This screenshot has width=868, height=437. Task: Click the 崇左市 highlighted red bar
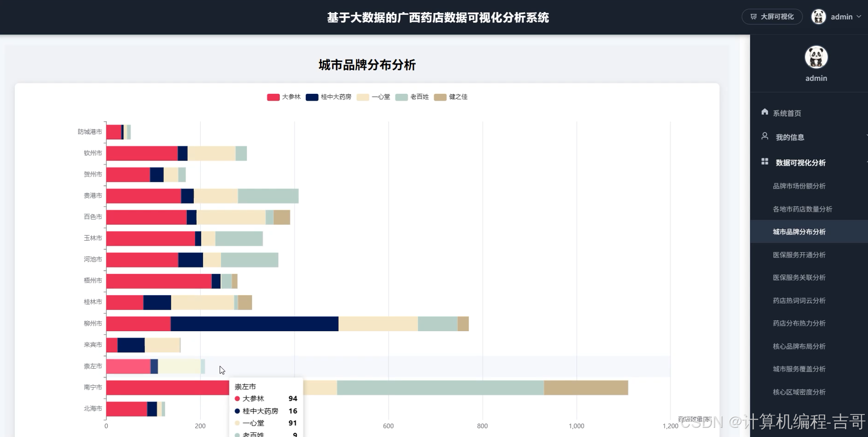(128, 366)
